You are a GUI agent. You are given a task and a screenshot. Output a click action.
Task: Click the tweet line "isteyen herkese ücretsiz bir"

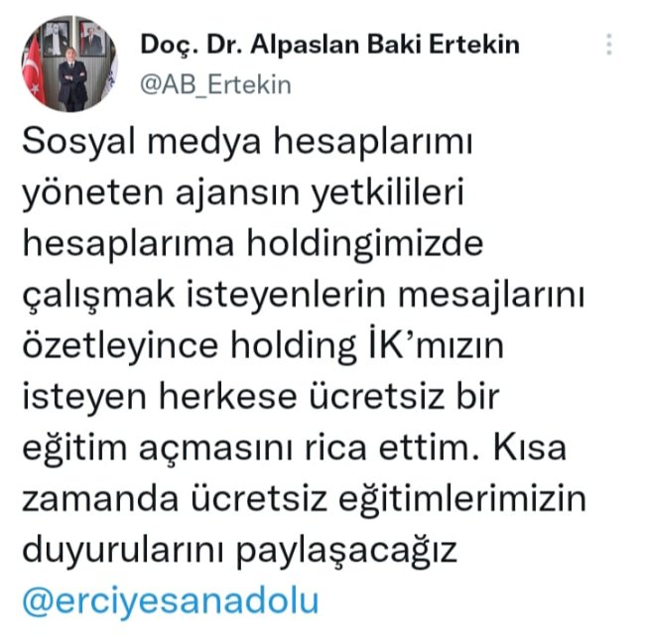coord(261,397)
